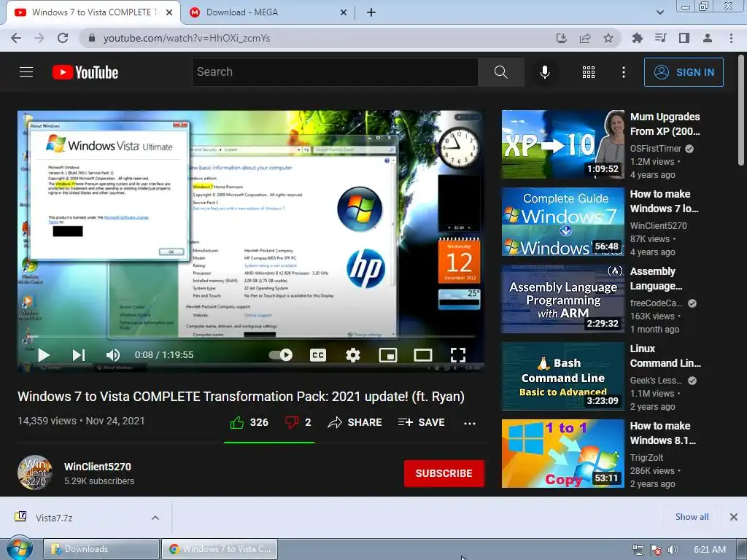Close the Download - MEGA tab
Screen dimensions: 747x560
pos(344,13)
